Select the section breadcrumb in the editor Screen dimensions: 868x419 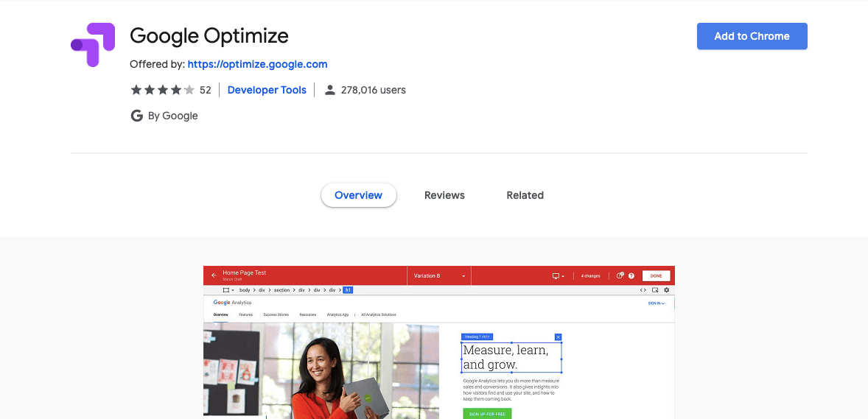click(x=281, y=290)
